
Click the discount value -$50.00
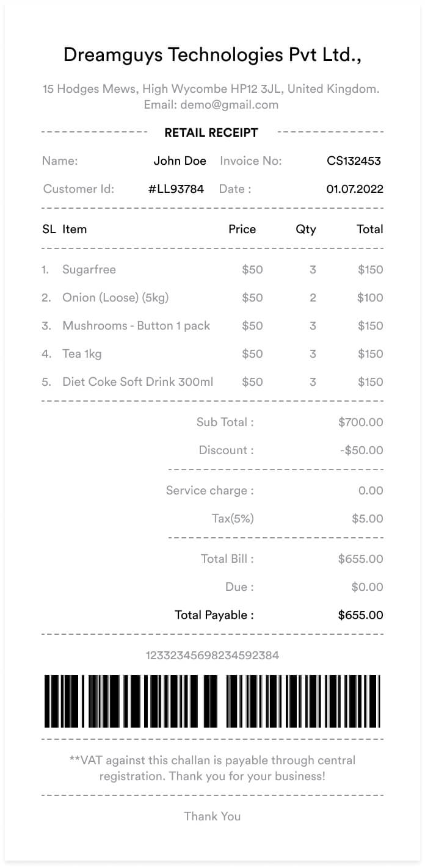coord(361,450)
